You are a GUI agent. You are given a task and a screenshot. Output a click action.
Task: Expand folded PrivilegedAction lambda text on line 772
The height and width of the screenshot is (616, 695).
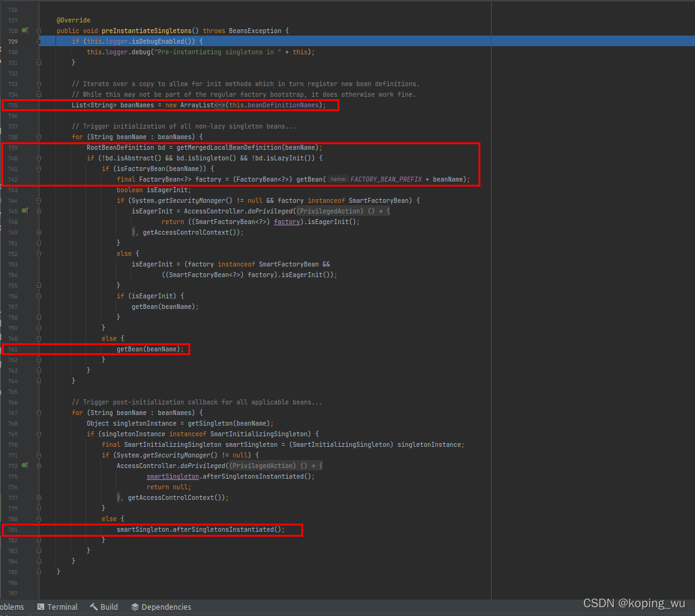point(276,466)
